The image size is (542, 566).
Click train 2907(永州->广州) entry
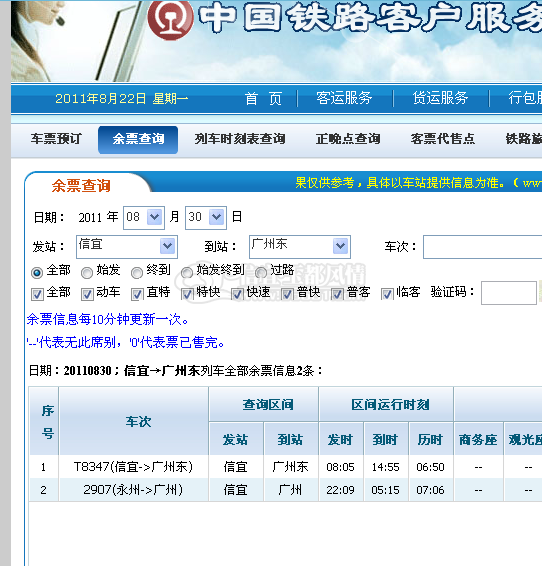(133, 490)
